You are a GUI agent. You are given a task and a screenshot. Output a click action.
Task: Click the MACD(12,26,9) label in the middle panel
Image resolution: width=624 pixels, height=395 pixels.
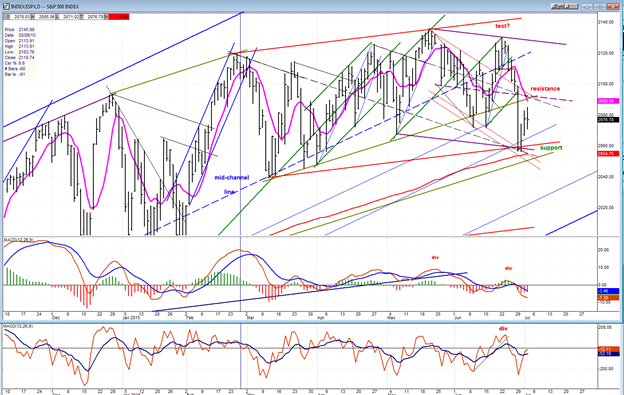tap(19, 240)
